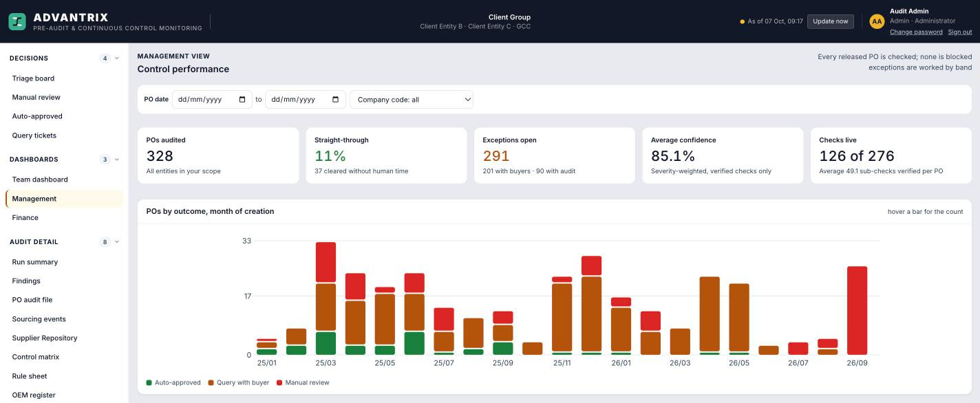Click red Manual review legend swatch
This screenshot has height=403, width=980.
click(x=279, y=382)
